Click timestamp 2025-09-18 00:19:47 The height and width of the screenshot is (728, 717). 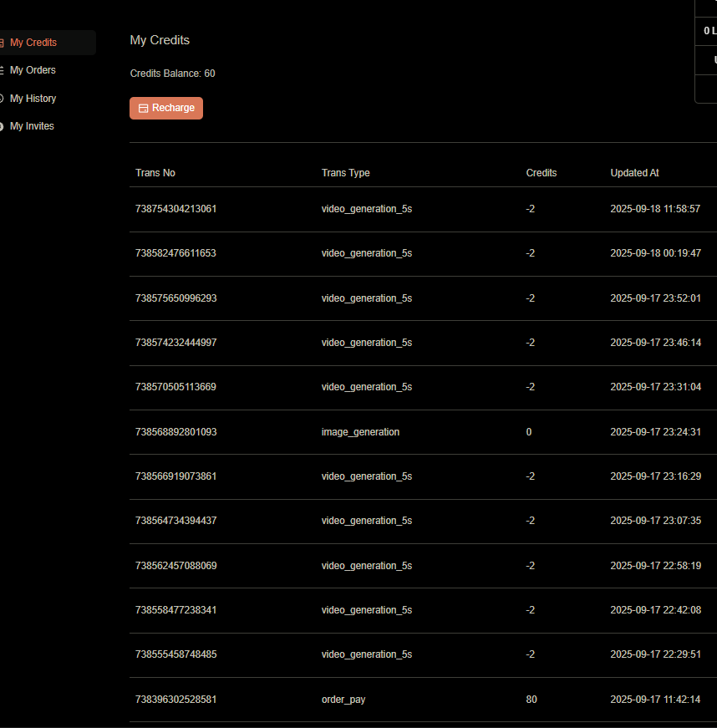(x=655, y=253)
